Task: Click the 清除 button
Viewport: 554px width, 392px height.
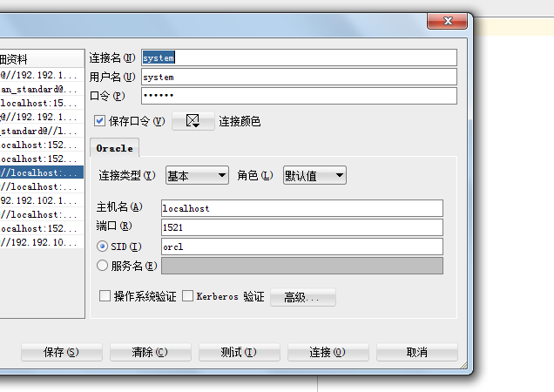Action: (x=150, y=352)
